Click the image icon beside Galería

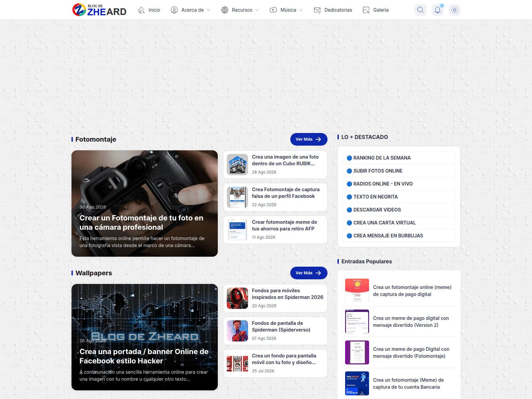pyautogui.click(x=366, y=10)
